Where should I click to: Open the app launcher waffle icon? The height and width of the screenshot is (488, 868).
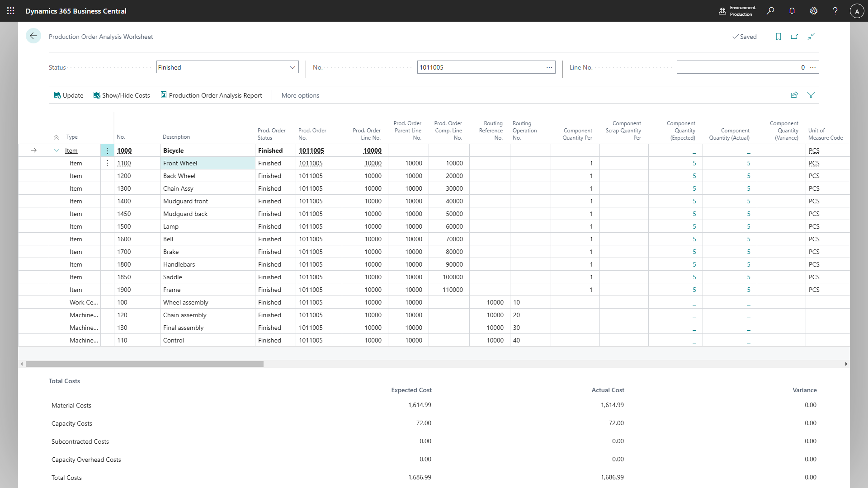point(11,11)
